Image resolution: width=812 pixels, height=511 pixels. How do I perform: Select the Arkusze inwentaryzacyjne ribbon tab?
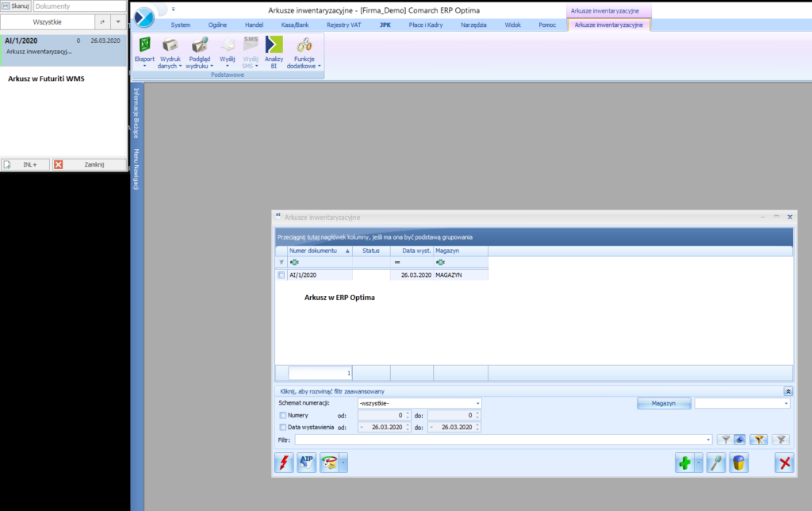pos(608,25)
